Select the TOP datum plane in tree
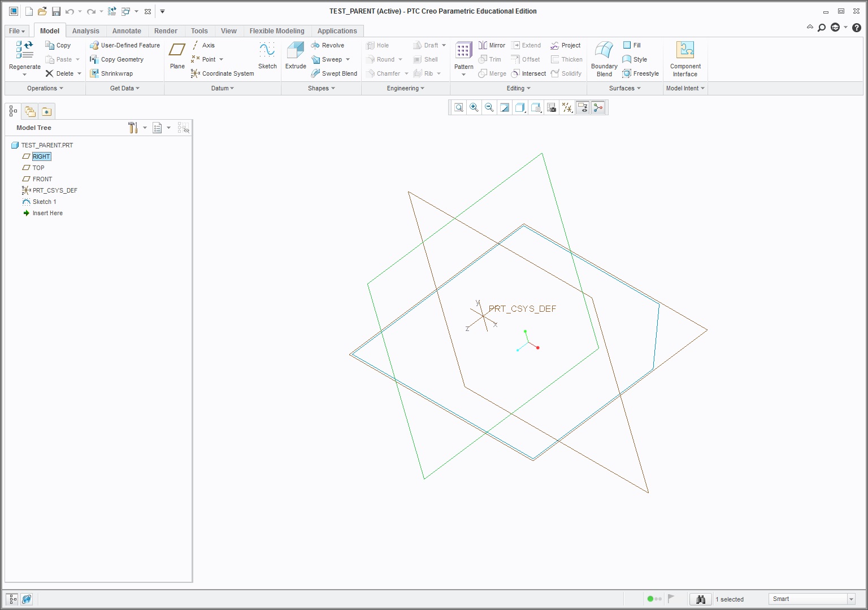 38,168
